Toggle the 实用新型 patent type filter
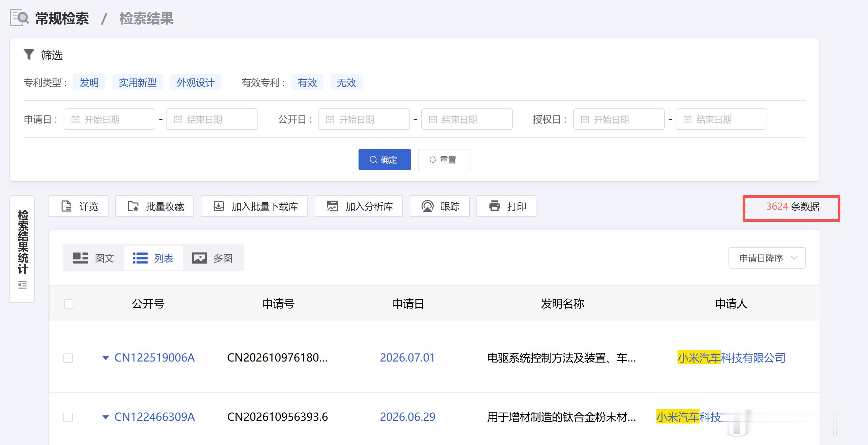Viewport: 868px width, 445px height. 138,82
